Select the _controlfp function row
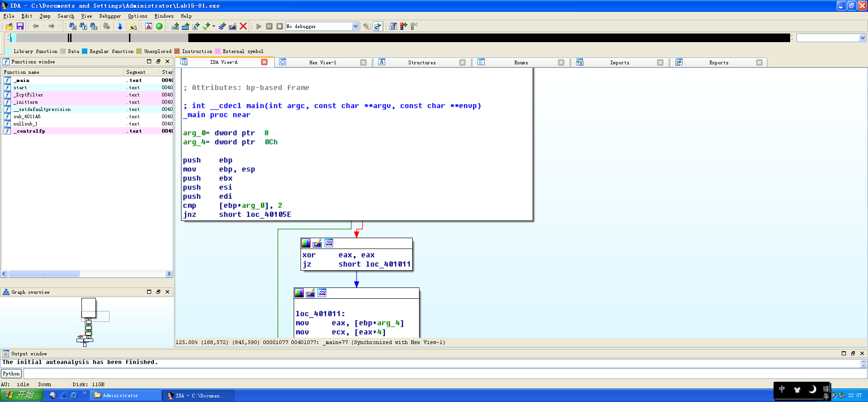Image resolution: width=868 pixels, height=402 pixels. pyautogui.click(x=87, y=131)
